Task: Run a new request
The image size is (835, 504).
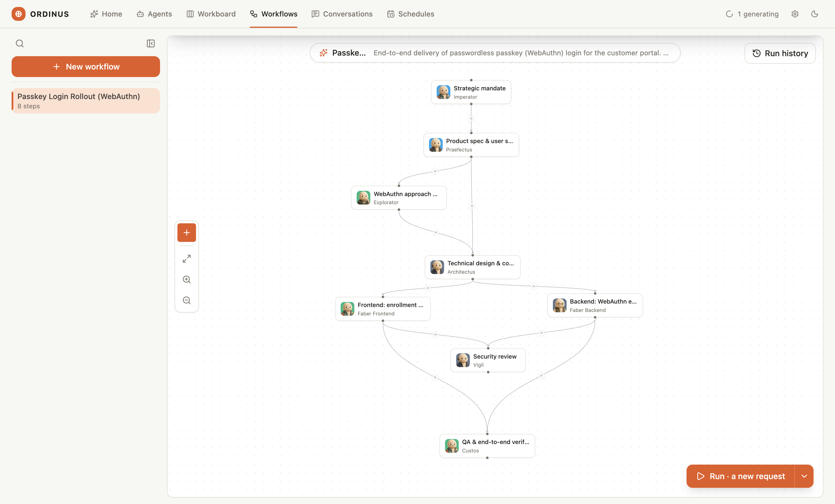Action: (740, 476)
